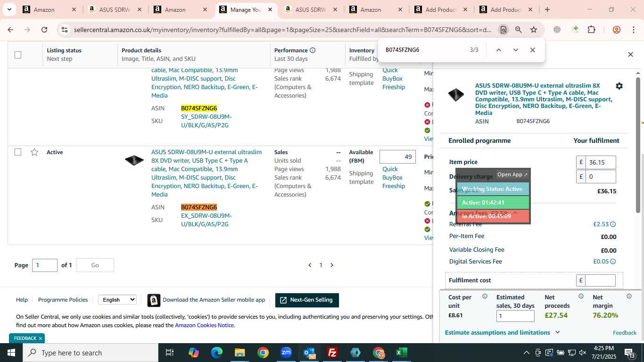Show hidden system tray icons

click(526, 353)
